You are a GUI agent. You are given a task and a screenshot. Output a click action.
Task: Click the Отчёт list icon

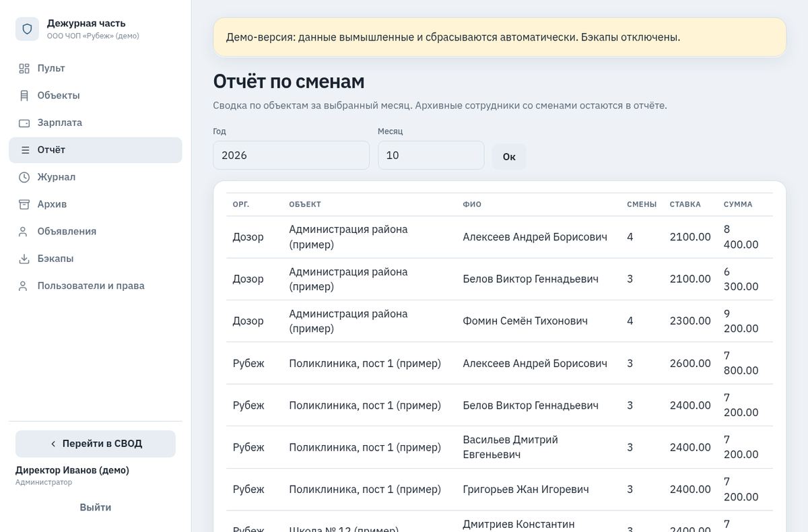25,150
